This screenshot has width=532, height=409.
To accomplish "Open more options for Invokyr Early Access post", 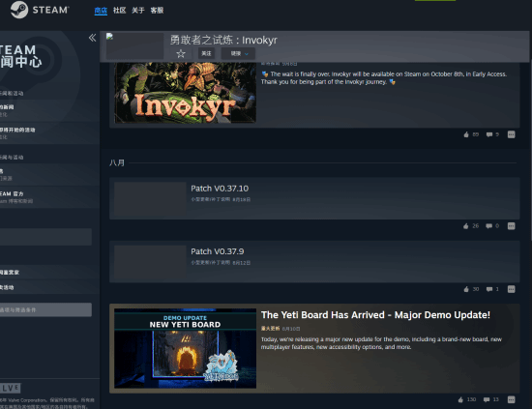I will [512, 134].
